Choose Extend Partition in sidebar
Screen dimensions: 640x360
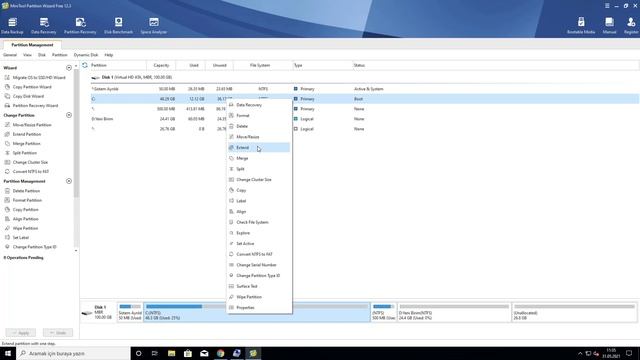23,134
